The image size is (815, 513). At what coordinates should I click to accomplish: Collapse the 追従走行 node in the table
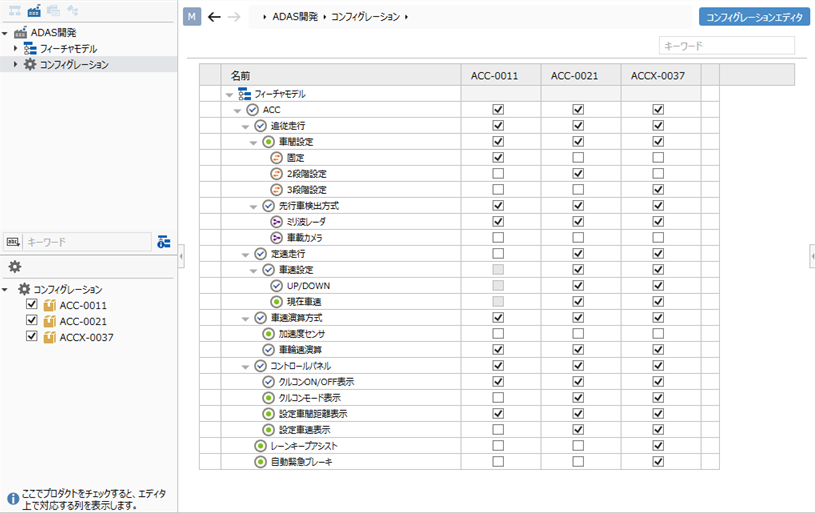(x=245, y=126)
